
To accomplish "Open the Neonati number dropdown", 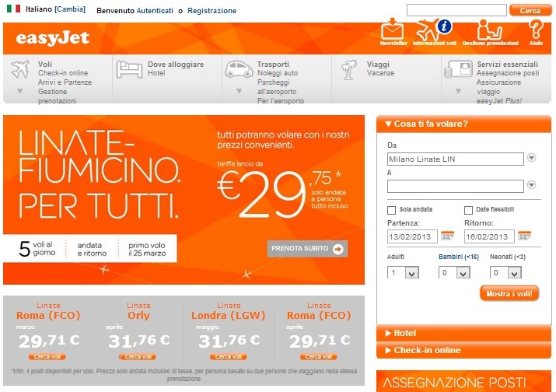I will 505,272.
